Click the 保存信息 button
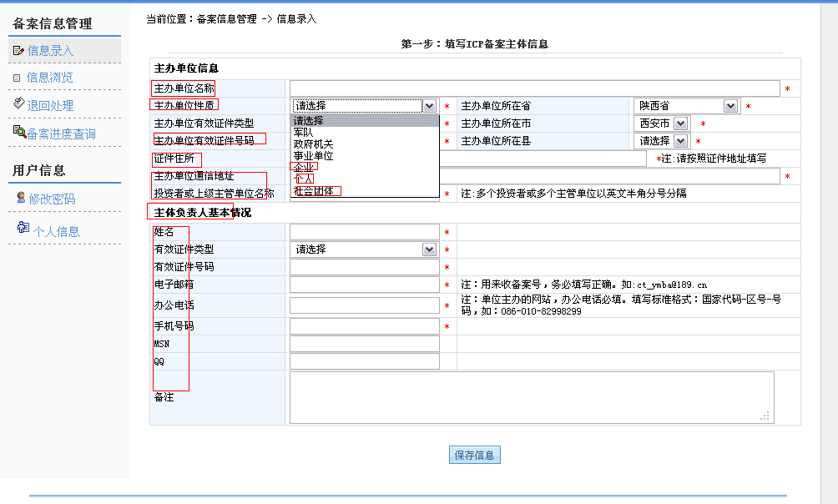Image resolution: width=838 pixels, height=504 pixels. click(x=474, y=455)
